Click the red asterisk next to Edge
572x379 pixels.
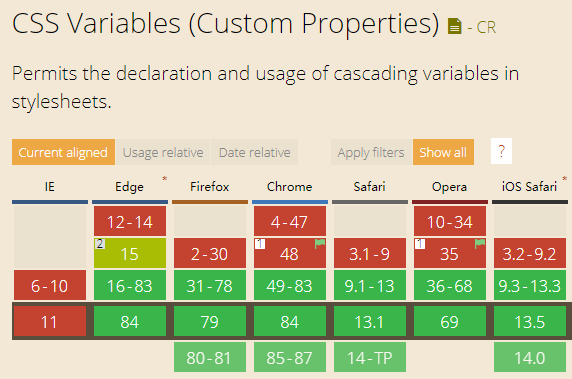point(165,179)
